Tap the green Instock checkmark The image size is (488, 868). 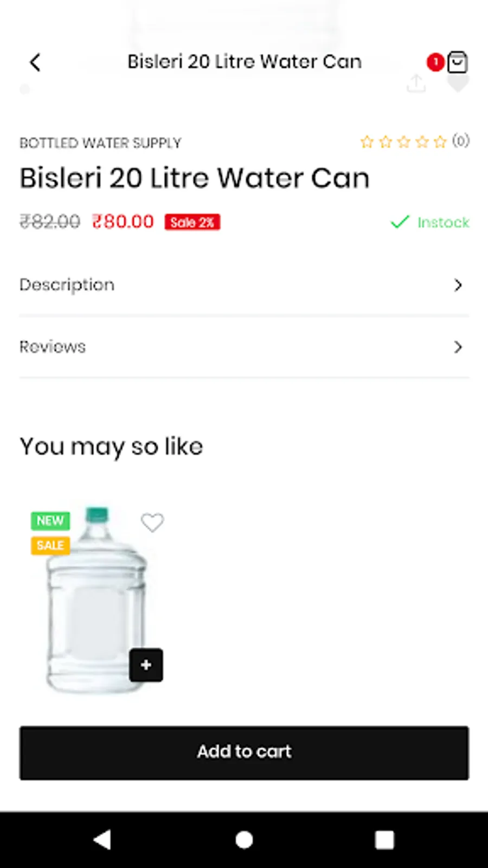coord(400,222)
